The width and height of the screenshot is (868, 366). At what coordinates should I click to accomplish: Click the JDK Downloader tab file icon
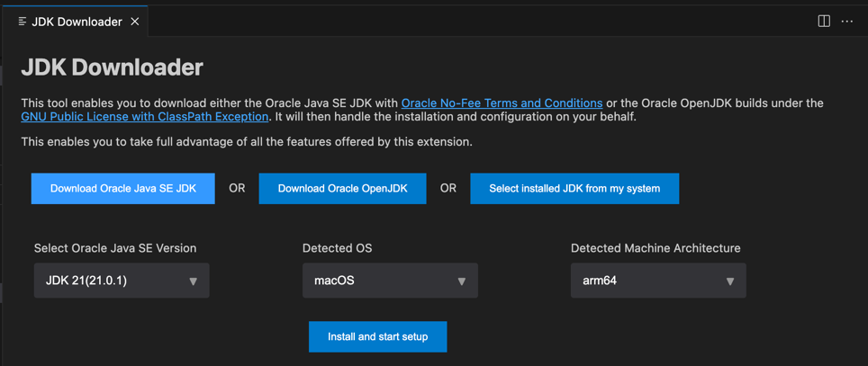coord(23,22)
